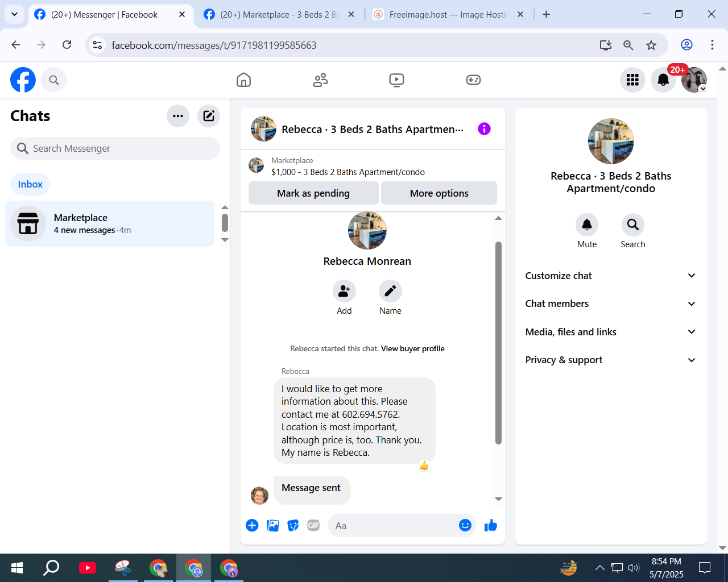The image size is (728, 582).
Task: Open the View buyer profile link
Action: [x=413, y=349]
